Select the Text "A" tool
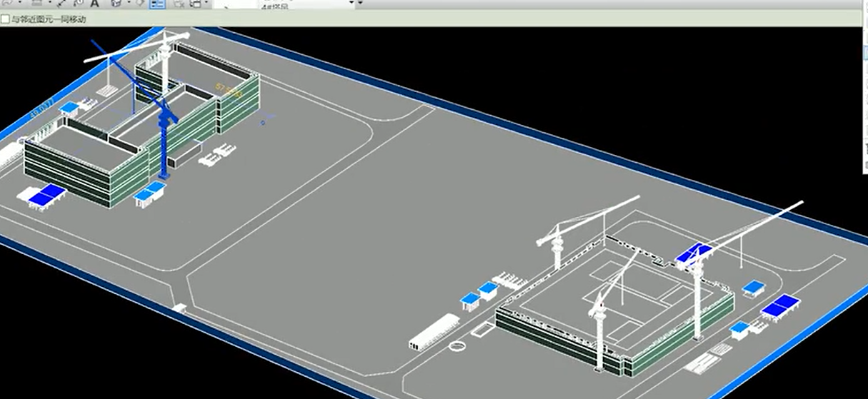 (x=95, y=3)
